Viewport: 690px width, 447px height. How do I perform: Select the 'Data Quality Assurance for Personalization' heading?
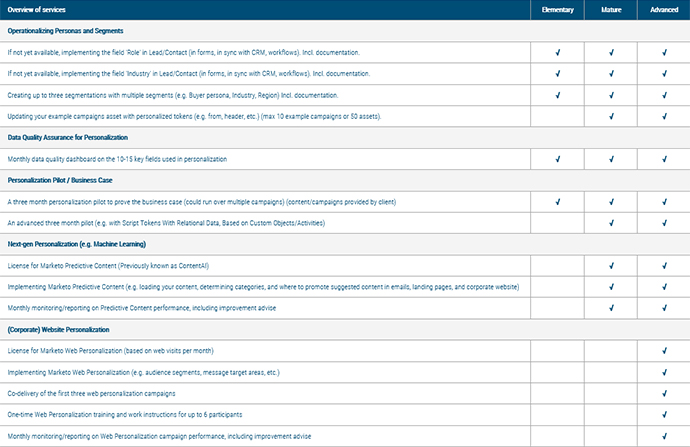78,138
